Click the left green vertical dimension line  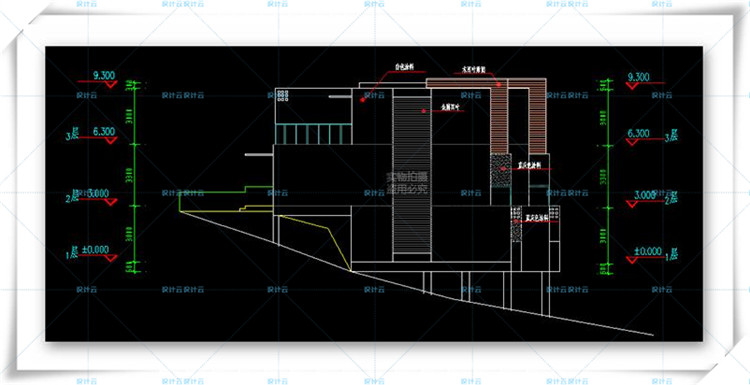click(x=135, y=178)
